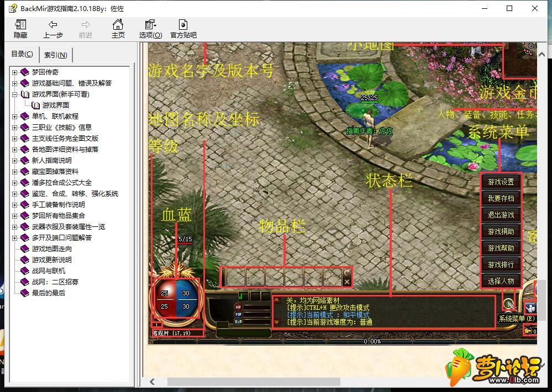Viewport: 552px width, 392px height.
Task: Select the 武器衣服及套装属性一览 label
Action: point(69,226)
